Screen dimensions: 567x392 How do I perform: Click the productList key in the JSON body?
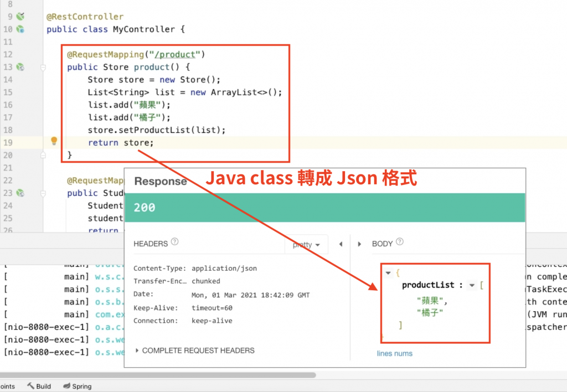pyautogui.click(x=428, y=285)
